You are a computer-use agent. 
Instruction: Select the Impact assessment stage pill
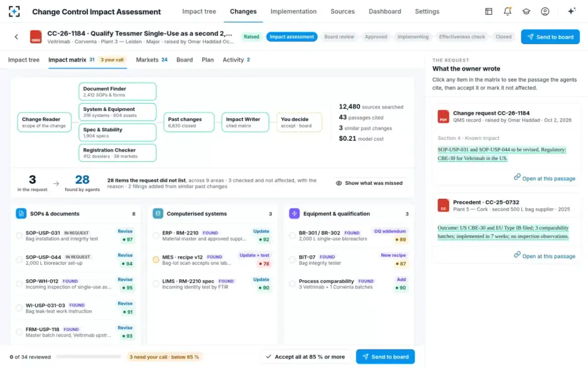(x=292, y=37)
